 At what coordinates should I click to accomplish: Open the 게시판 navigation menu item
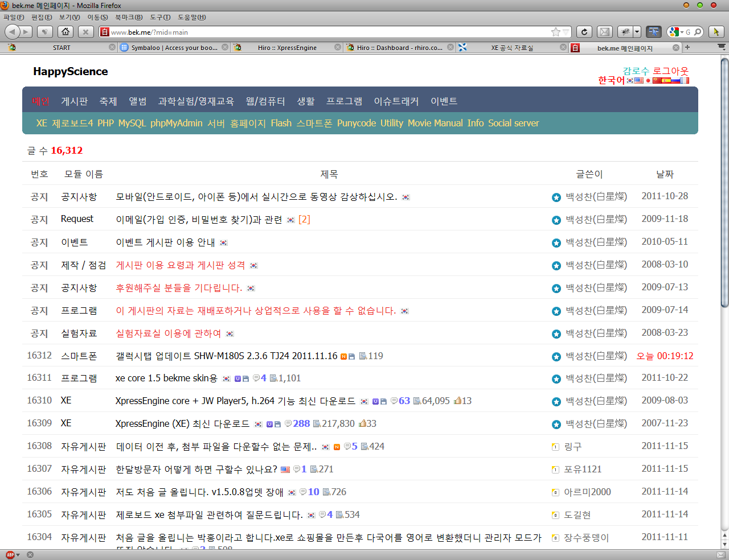(x=75, y=101)
